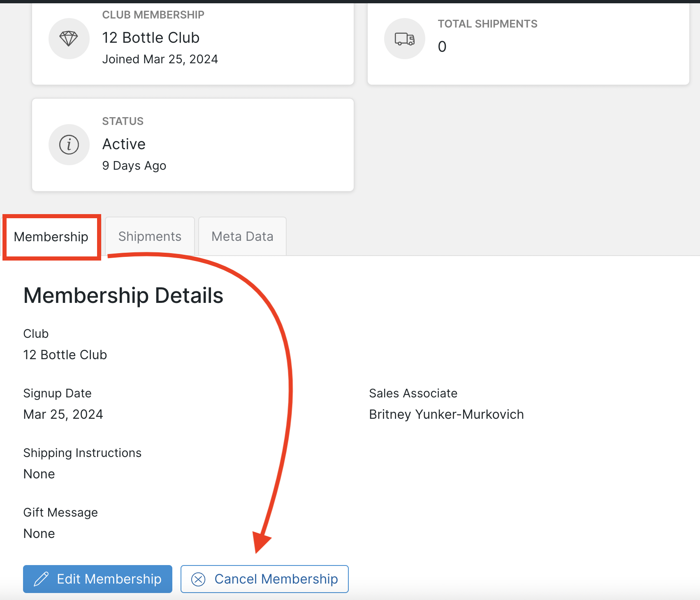Click the Edit Membership button
The height and width of the screenshot is (600, 700).
point(97,579)
